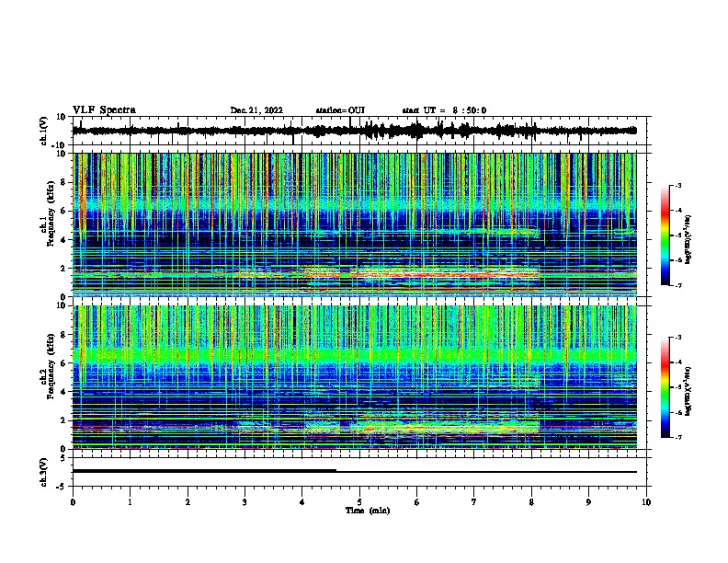Click the "Time (min)" axis label
The image size is (728, 563).
pyautogui.click(x=368, y=511)
